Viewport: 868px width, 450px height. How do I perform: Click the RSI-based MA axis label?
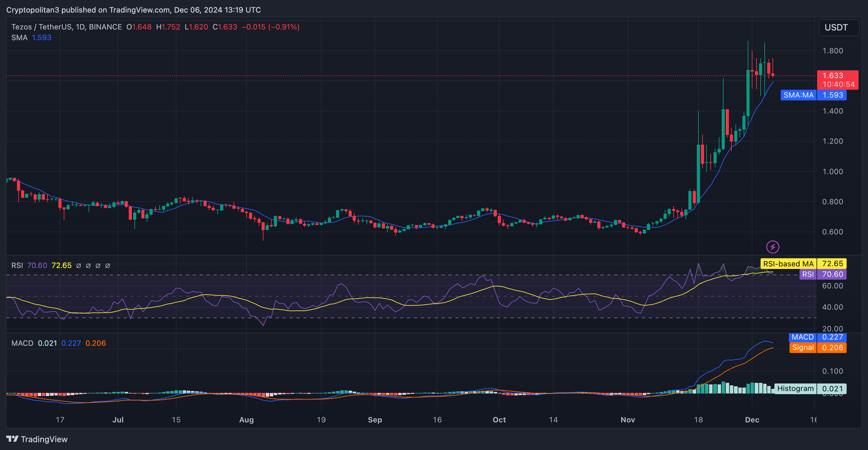click(x=803, y=264)
